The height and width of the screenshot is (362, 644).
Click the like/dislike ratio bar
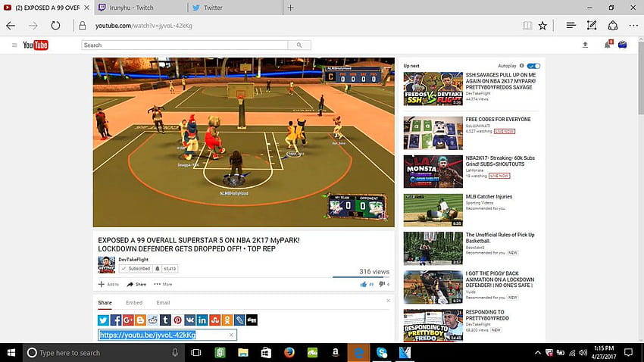361,277
